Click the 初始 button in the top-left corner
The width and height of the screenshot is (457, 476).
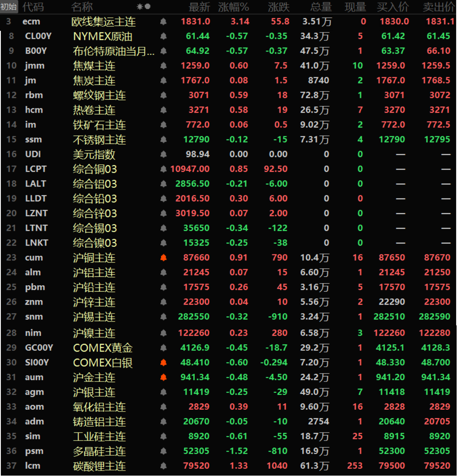9,7
